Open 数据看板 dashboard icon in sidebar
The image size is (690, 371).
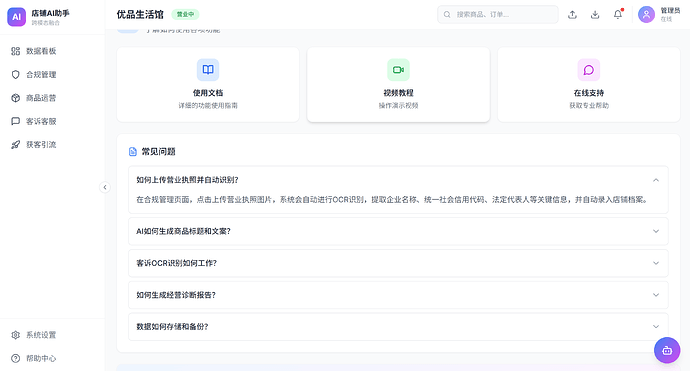(x=15, y=51)
